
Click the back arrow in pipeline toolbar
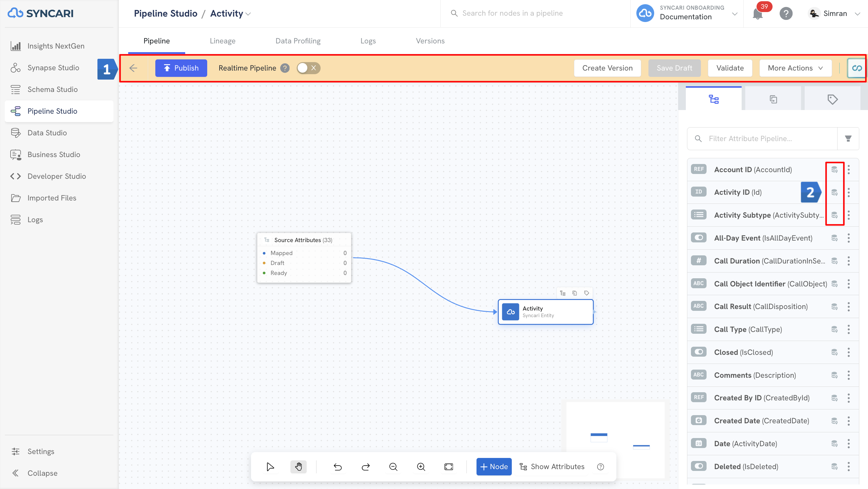133,68
